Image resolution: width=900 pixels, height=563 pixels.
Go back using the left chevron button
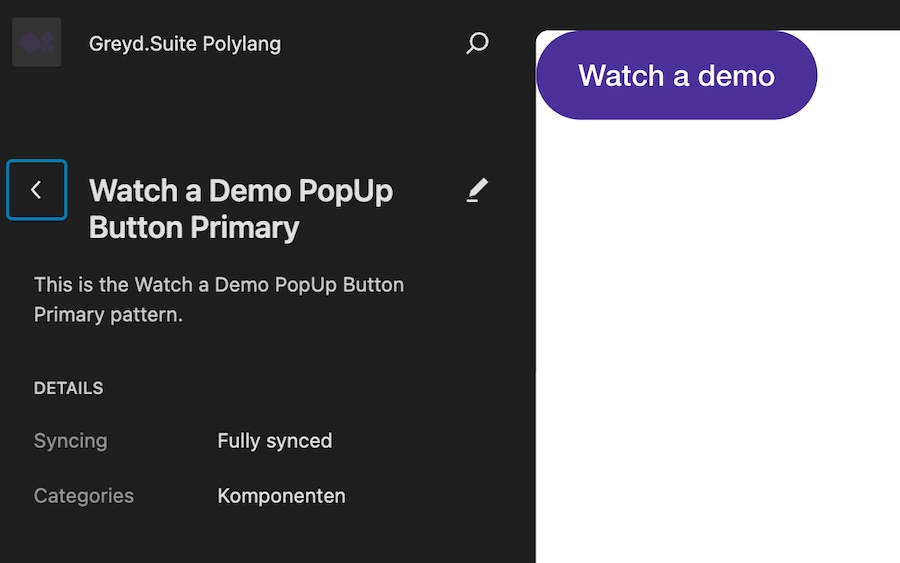37,190
